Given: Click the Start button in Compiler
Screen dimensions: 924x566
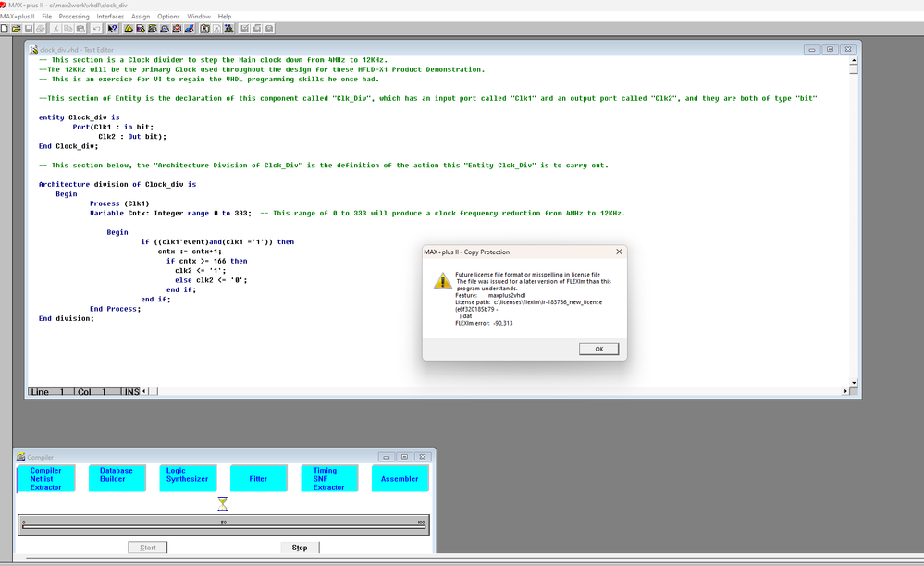Looking at the screenshot, I should click(x=148, y=548).
